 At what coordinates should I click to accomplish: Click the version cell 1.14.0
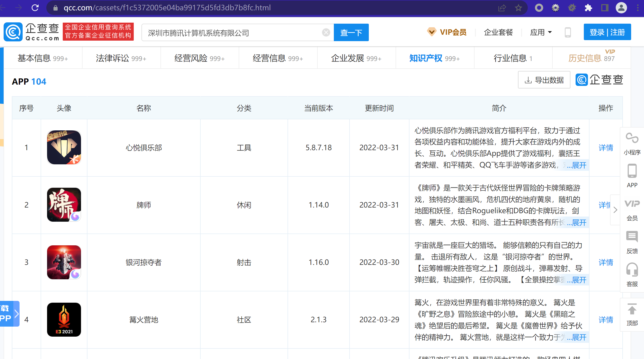click(319, 205)
